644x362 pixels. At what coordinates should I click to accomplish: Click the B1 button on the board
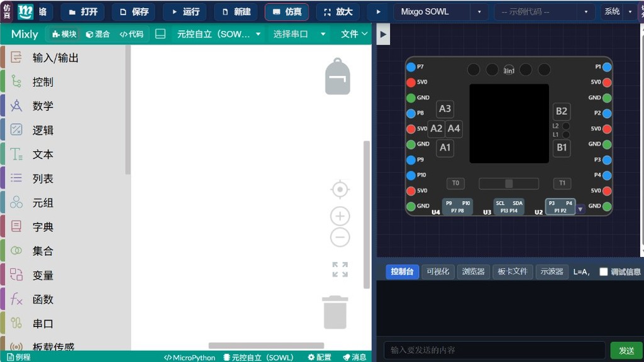(562, 148)
